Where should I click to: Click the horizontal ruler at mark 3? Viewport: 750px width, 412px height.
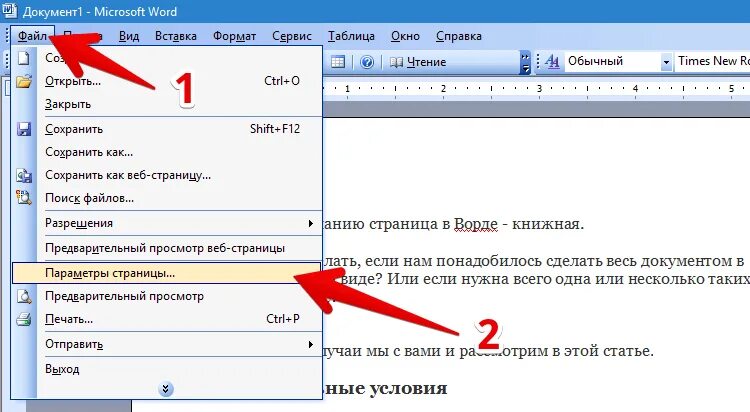[540, 89]
